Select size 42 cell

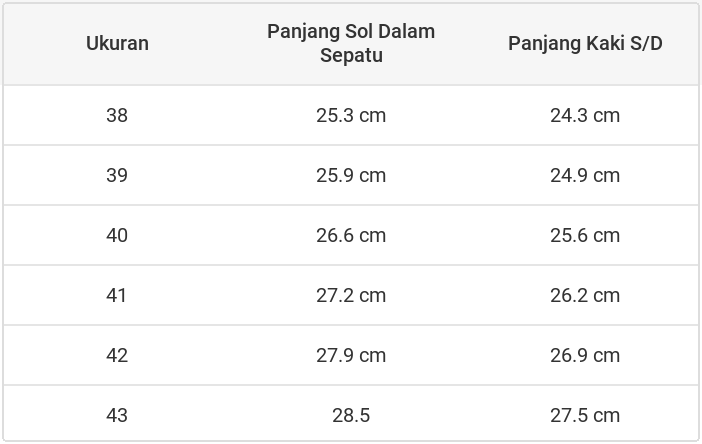[117, 355]
